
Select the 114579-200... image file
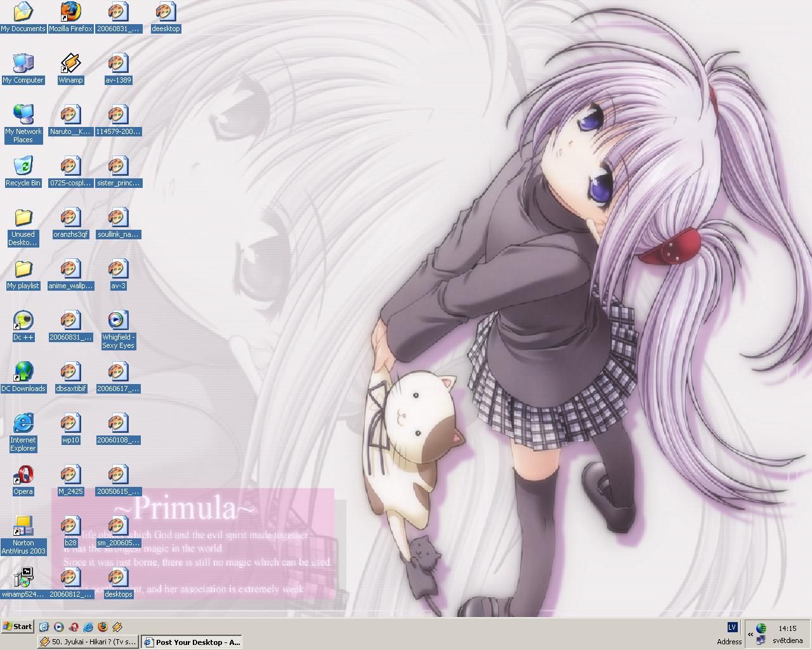[x=118, y=120]
